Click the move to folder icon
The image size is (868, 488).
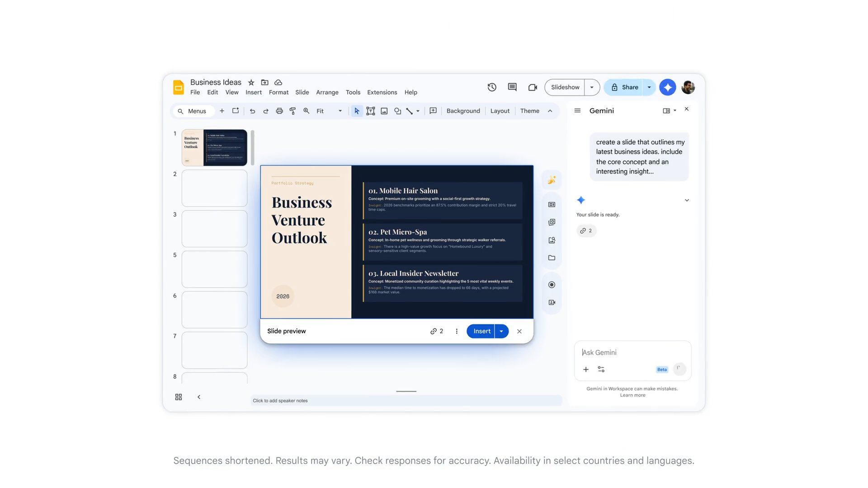pos(265,82)
